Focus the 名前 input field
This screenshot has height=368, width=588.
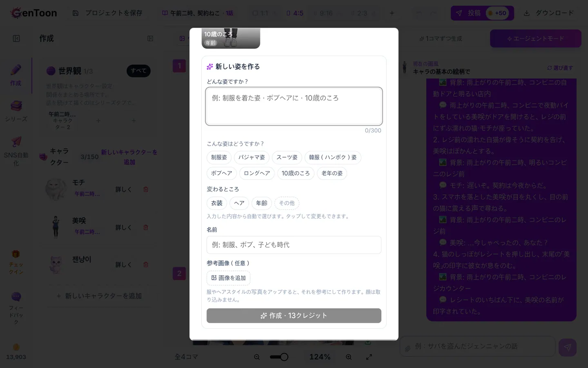294,245
